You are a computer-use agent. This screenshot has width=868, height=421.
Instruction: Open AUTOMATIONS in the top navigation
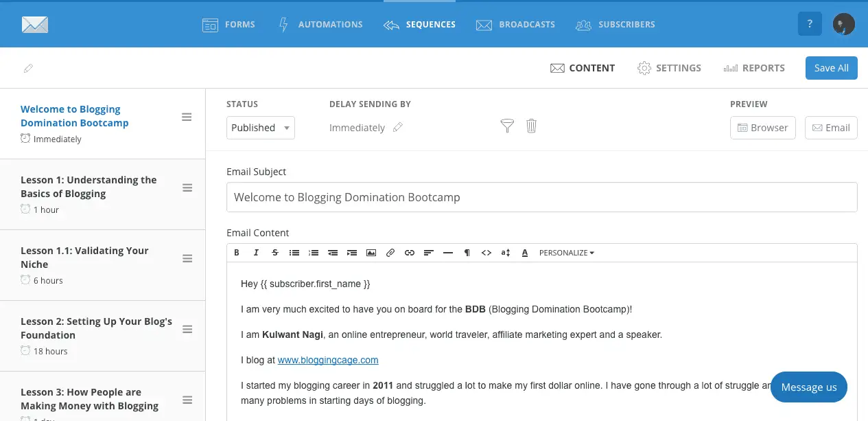tap(320, 25)
